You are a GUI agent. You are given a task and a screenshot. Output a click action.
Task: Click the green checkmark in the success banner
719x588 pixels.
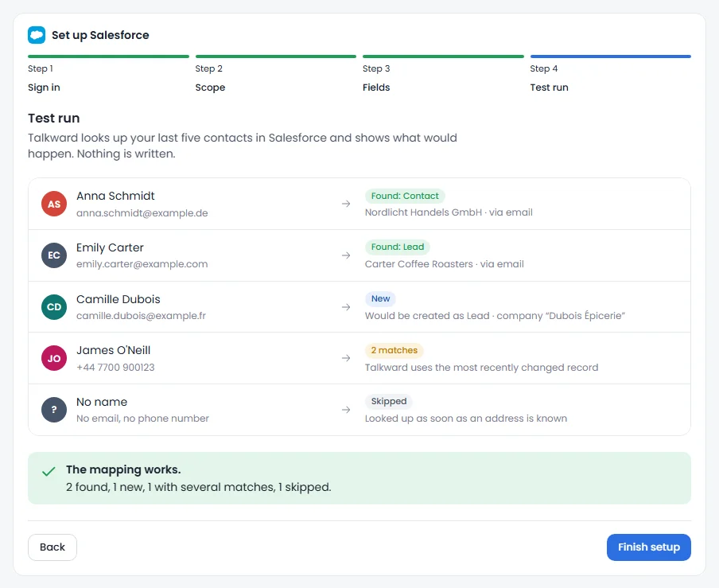[x=49, y=472]
